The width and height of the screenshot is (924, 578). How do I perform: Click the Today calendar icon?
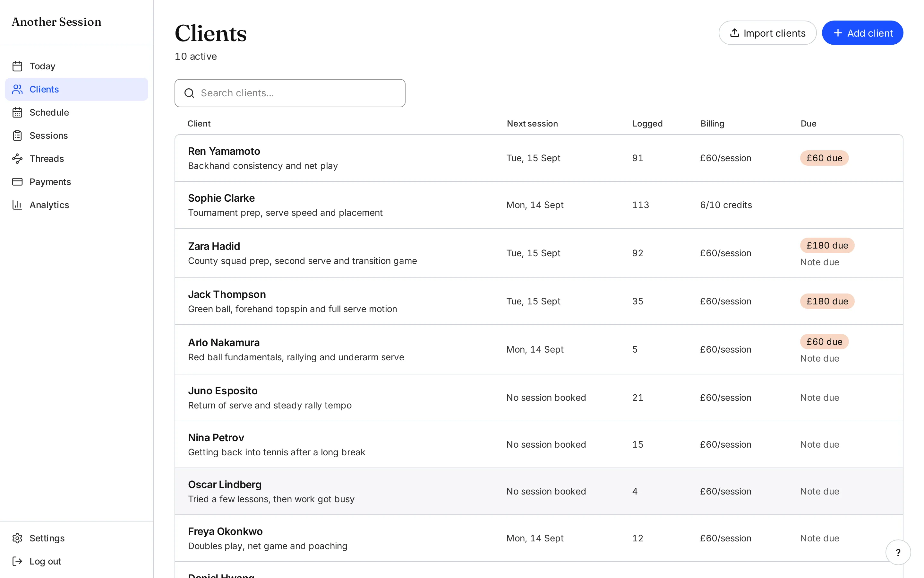(17, 66)
